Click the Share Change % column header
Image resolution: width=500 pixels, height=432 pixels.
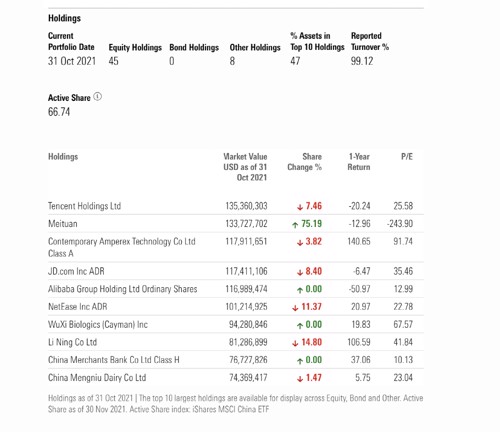305,162
